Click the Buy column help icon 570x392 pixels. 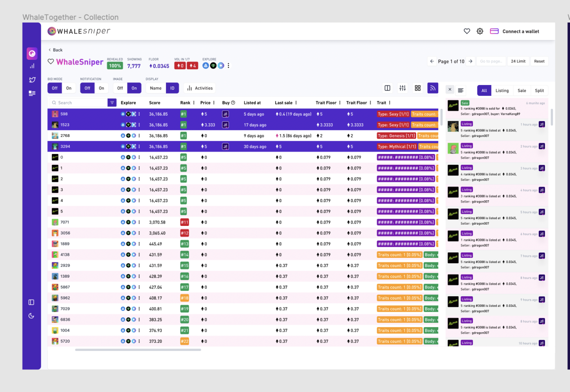click(x=233, y=103)
